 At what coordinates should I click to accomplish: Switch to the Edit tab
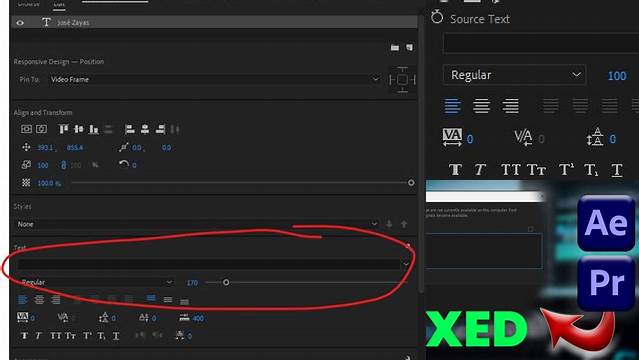[x=59, y=4]
